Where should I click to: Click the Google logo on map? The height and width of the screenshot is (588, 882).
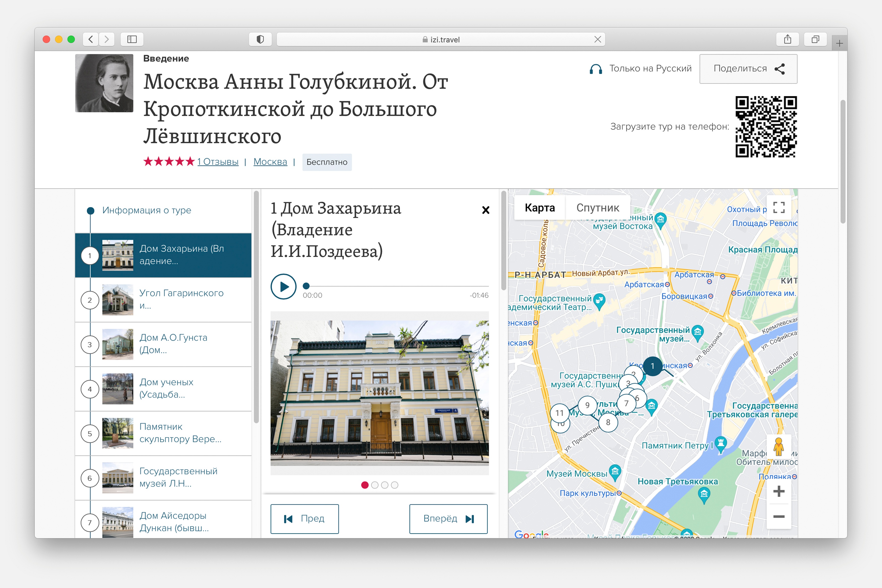(x=531, y=534)
